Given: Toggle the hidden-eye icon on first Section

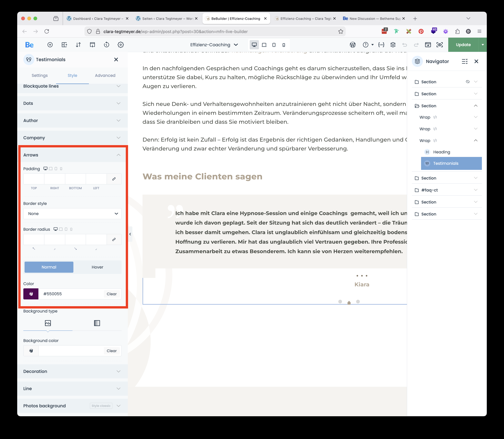Looking at the screenshot, I should click(467, 82).
